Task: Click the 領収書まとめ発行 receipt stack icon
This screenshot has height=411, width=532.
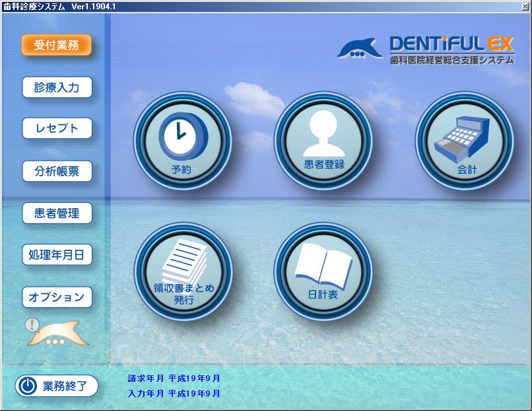Action: pyautogui.click(x=183, y=271)
